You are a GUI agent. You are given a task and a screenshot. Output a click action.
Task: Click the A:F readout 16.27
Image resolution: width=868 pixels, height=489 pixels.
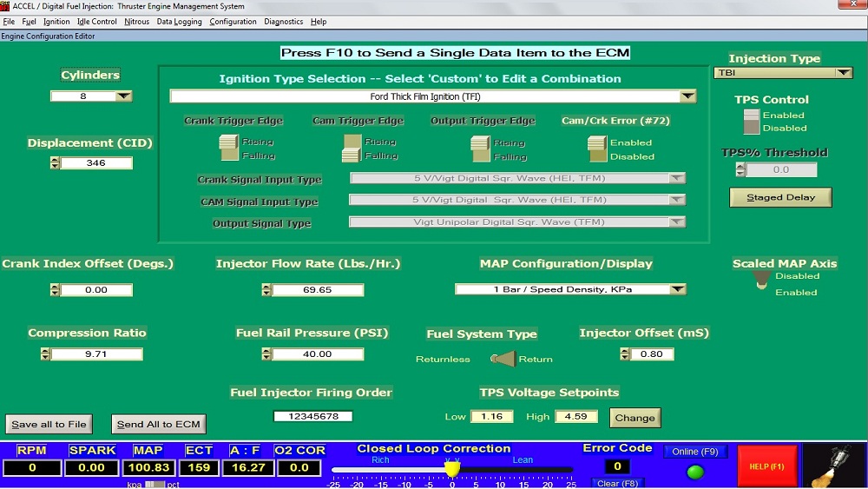click(x=248, y=468)
